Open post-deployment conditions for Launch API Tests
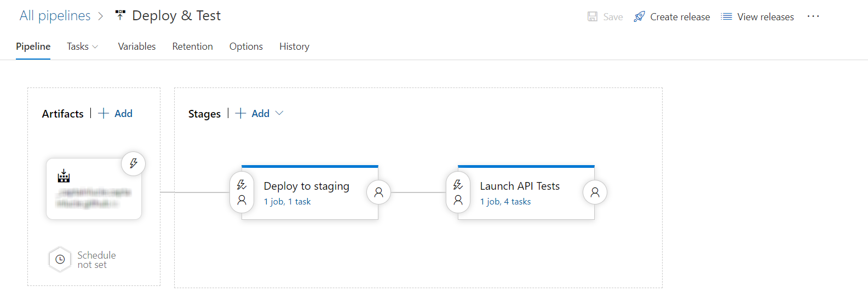The image size is (868, 304). point(595,192)
